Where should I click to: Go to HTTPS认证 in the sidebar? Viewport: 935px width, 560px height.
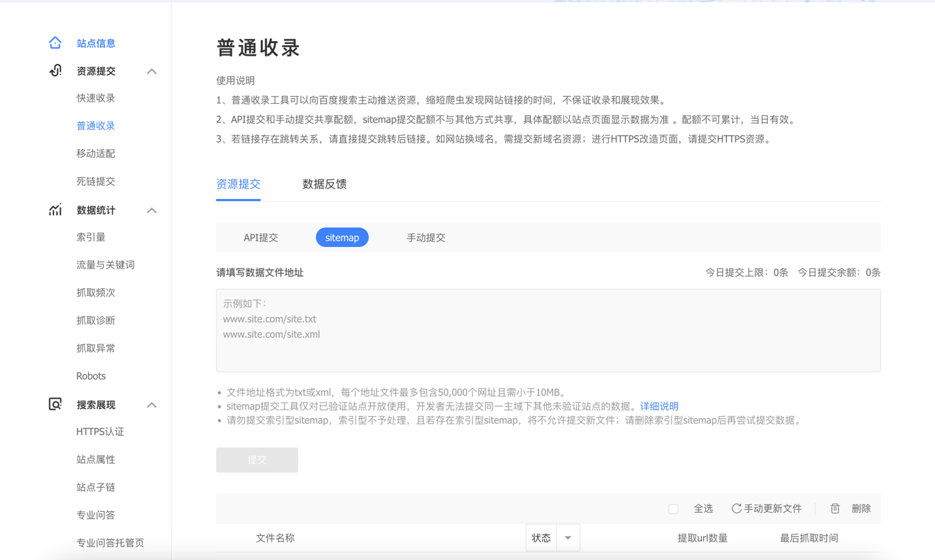click(x=100, y=432)
